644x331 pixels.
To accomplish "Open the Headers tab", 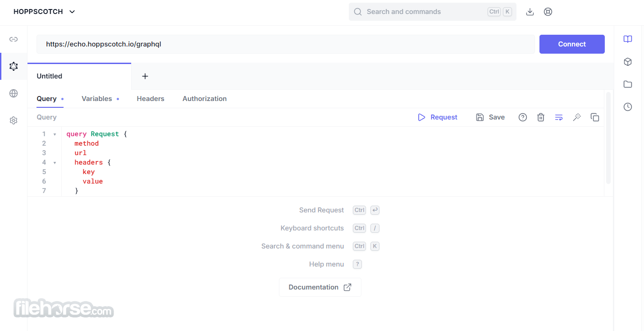I will [151, 99].
